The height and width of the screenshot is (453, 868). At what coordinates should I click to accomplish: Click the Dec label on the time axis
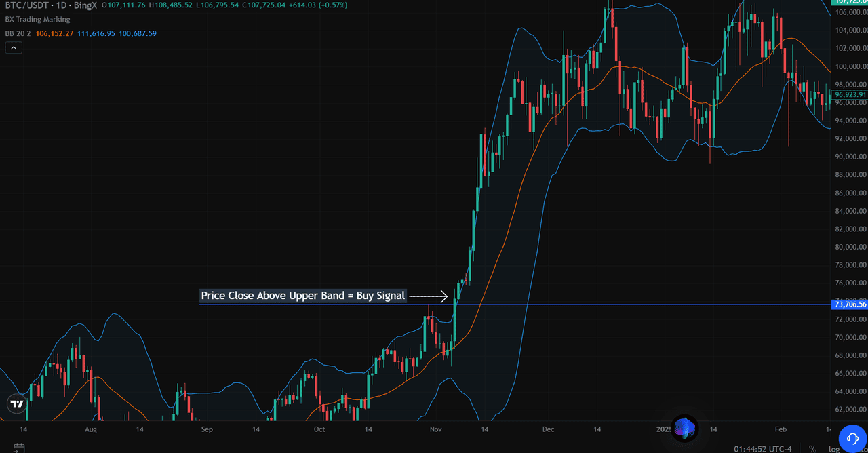549,429
